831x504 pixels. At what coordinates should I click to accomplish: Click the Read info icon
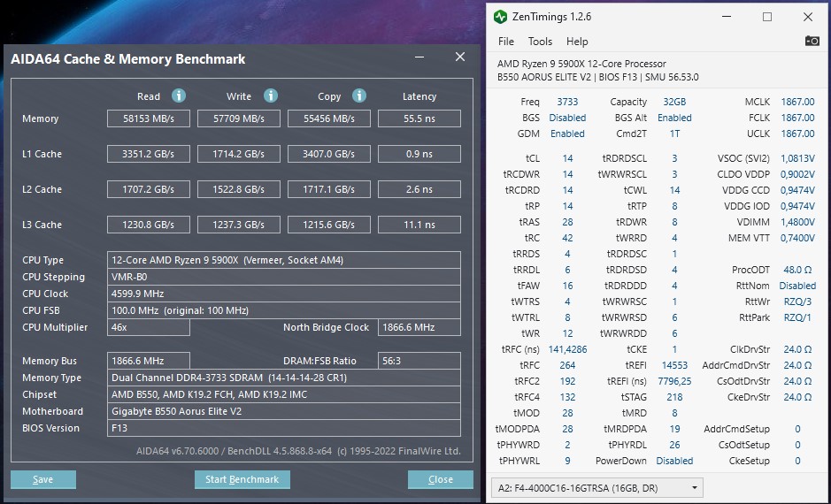coord(179,95)
